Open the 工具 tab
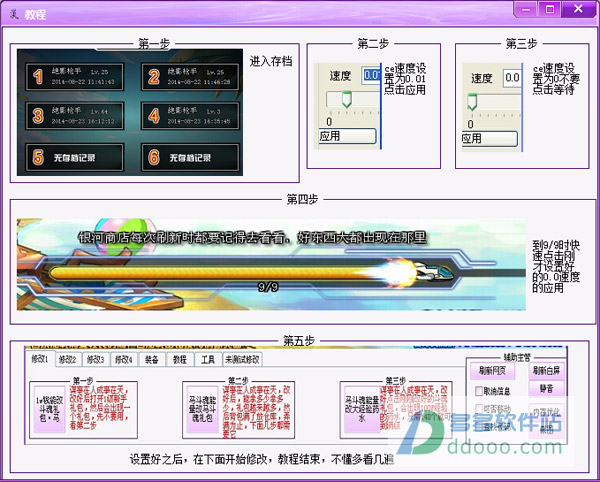The width and height of the screenshot is (600, 482). pos(208,360)
